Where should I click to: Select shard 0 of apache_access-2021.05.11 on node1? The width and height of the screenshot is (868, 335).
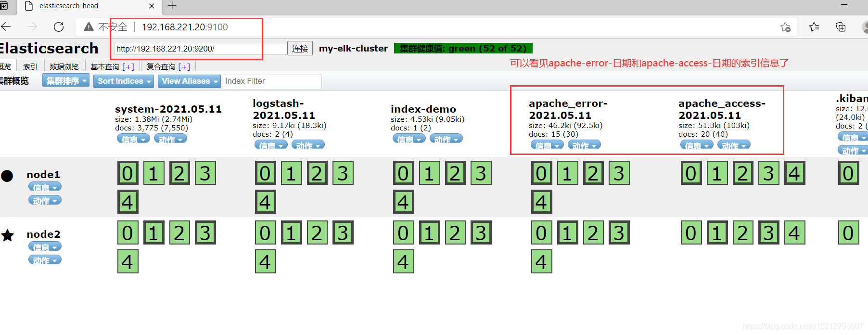[x=691, y=173]
